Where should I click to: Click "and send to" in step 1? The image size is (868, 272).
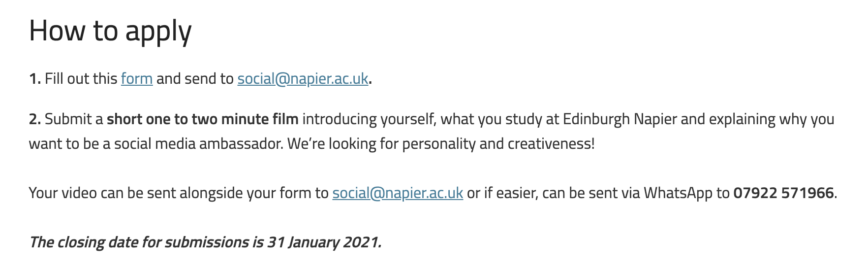click(195, 78)
